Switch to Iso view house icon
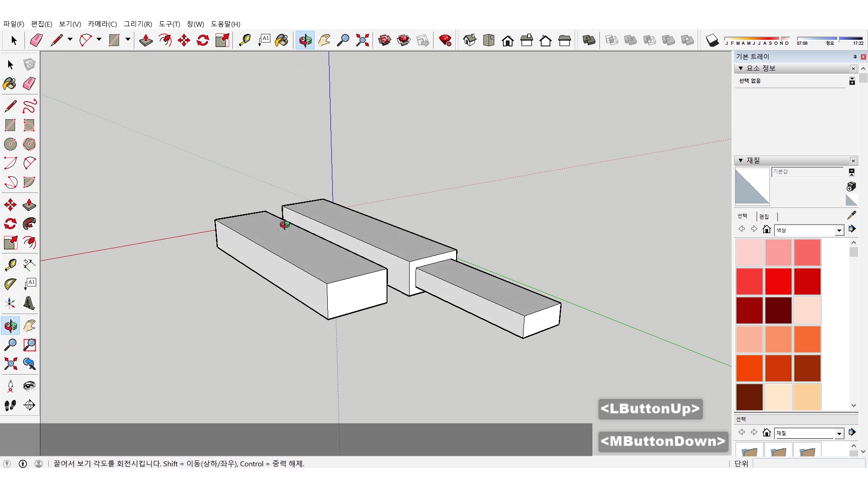 [470, 41]
